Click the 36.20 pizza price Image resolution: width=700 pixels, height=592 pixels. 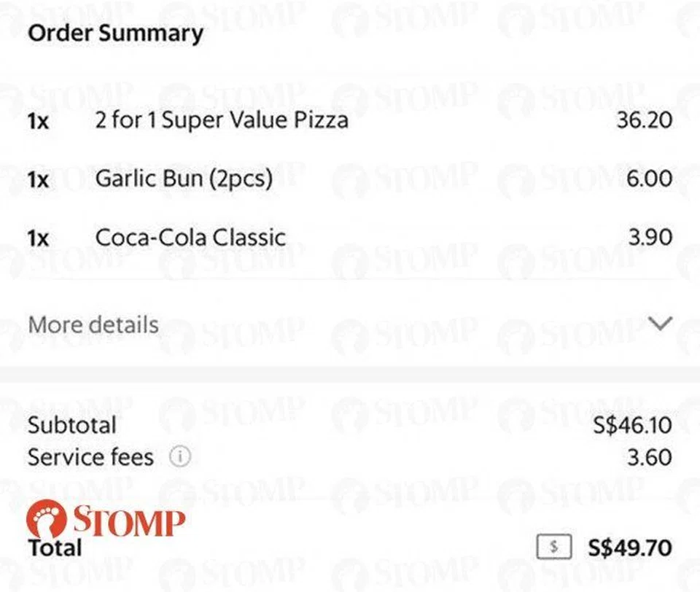[x=644, y=120]
